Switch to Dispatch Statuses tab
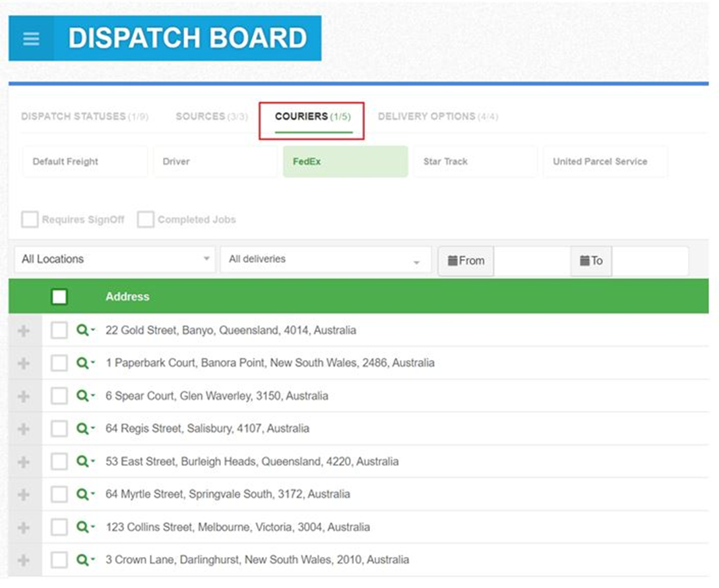719x588 pixels. tap(84, 117)
